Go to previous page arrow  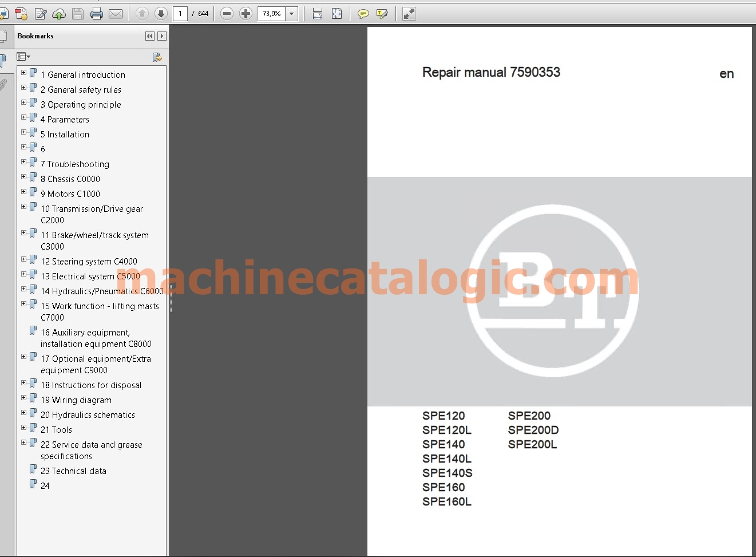coord(143,14)
